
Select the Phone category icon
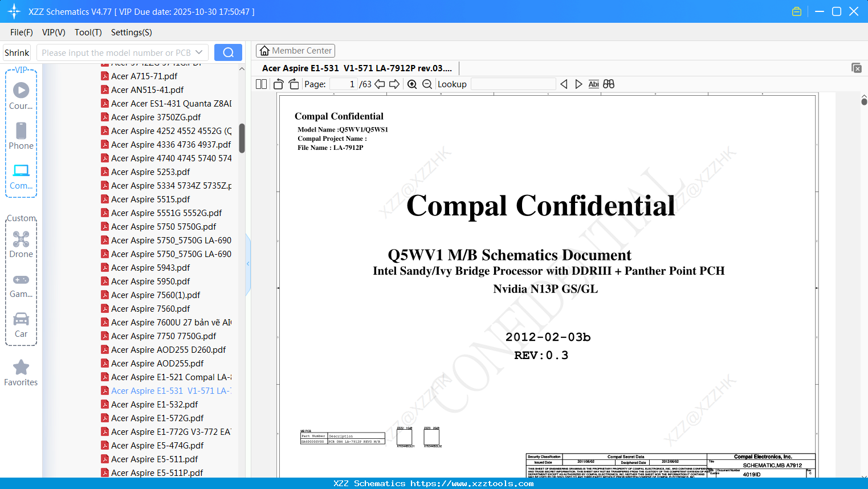point(21,131)
